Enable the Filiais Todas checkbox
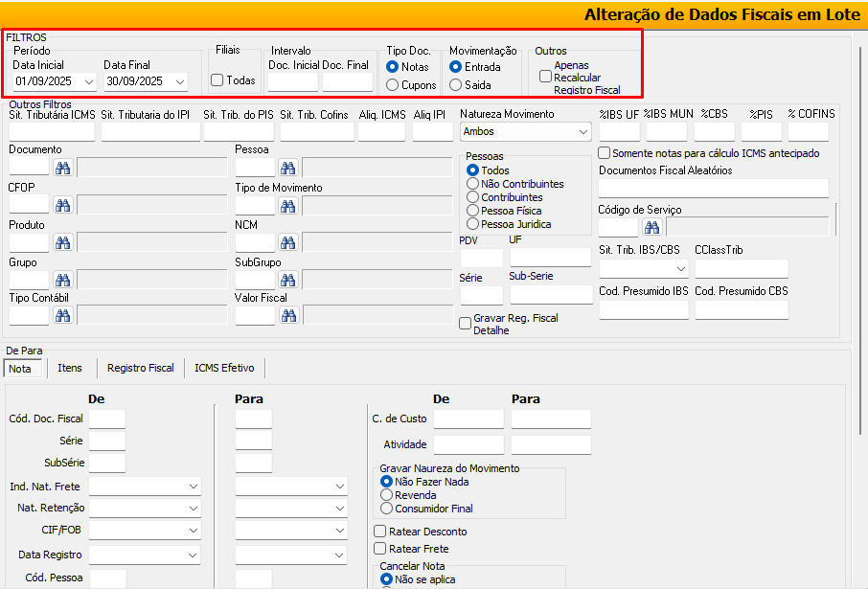The height and width of the screenshot is (589, 868). pos(217,80)
